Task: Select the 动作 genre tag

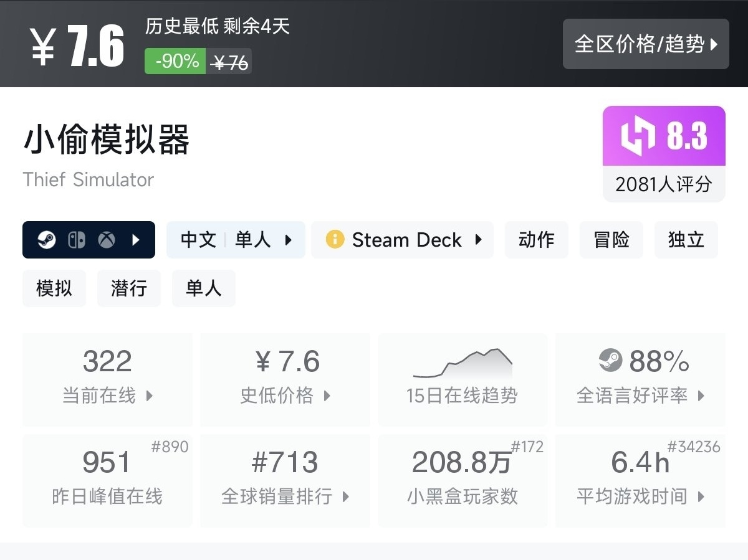Action: 537,240
